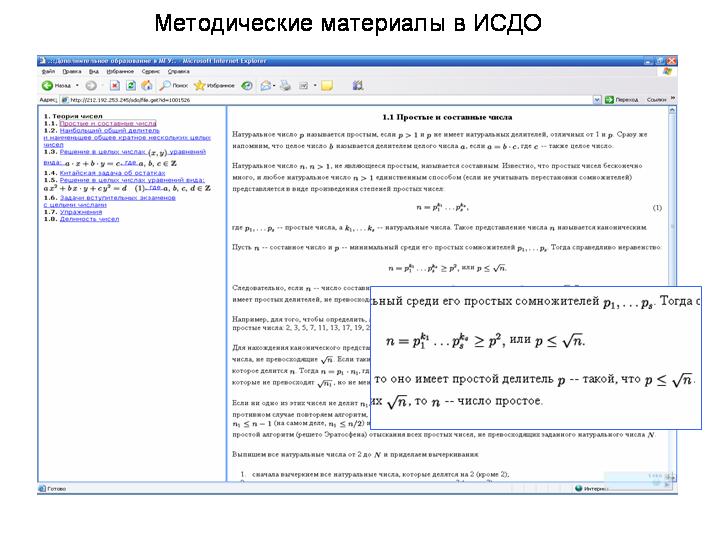Screen dimensions: 720x540
Task: Click the page title '1.1 Простые и составные числа'
Action: 447,117
